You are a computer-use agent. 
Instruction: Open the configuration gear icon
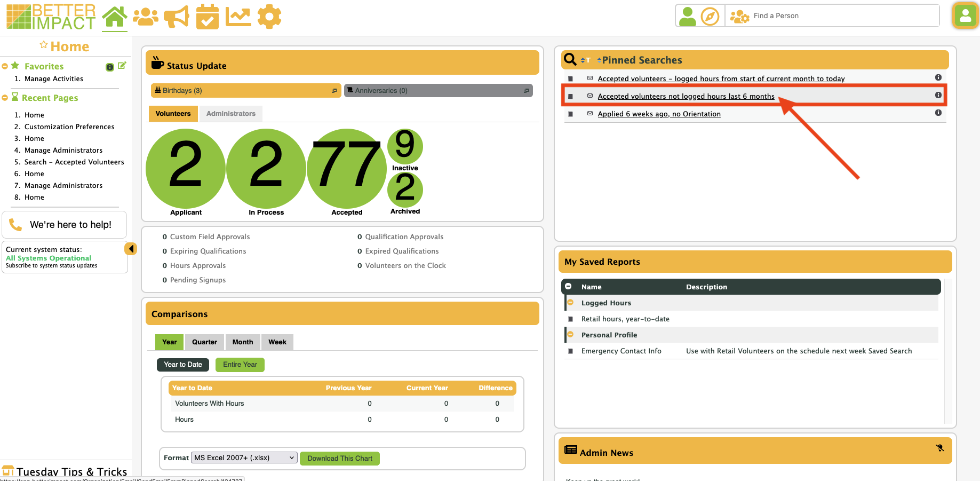[x=269, y=17]
